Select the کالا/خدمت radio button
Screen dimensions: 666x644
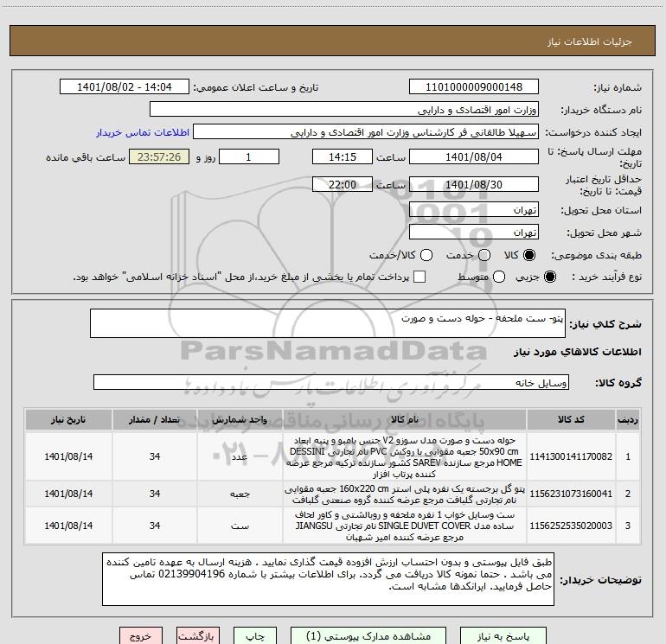tap(426, 255)
